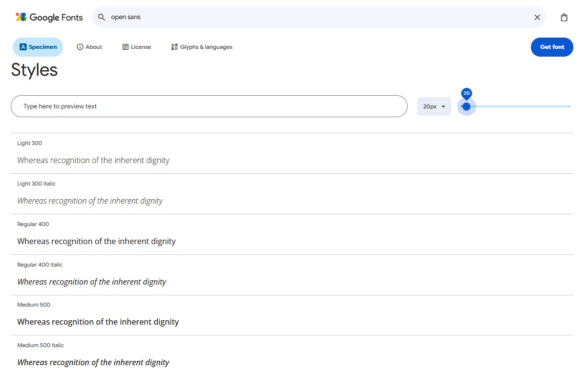This screenshot has height=373, width=588.
Task: Click the Medium 500 Italic sample text
Action: pyautogui.click(x=93, y=363)
